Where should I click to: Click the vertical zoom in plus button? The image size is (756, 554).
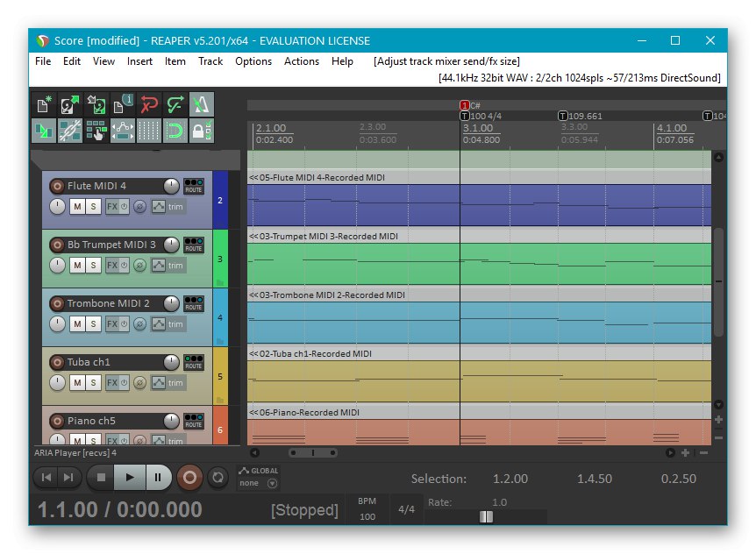(718, 420)
